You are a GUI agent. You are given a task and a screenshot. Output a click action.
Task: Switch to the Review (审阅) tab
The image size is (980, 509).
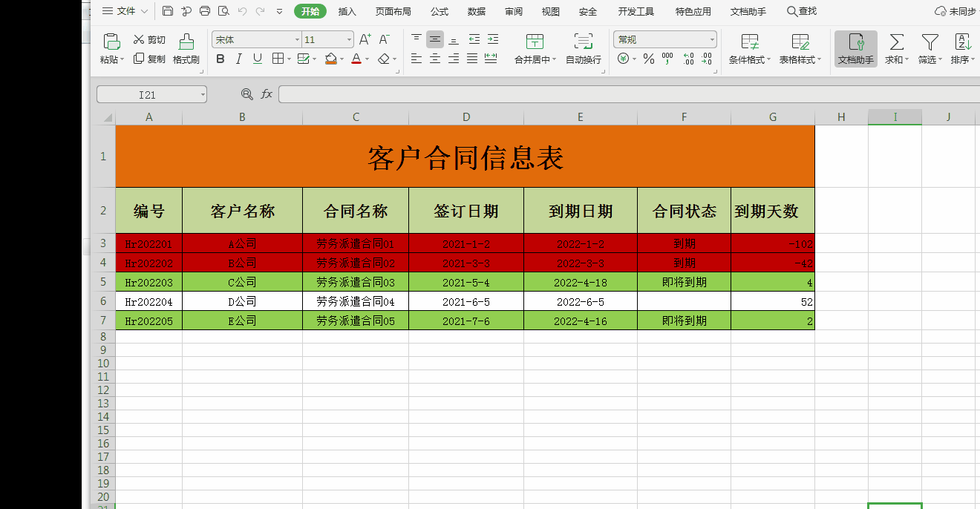[x=514, y=11]
